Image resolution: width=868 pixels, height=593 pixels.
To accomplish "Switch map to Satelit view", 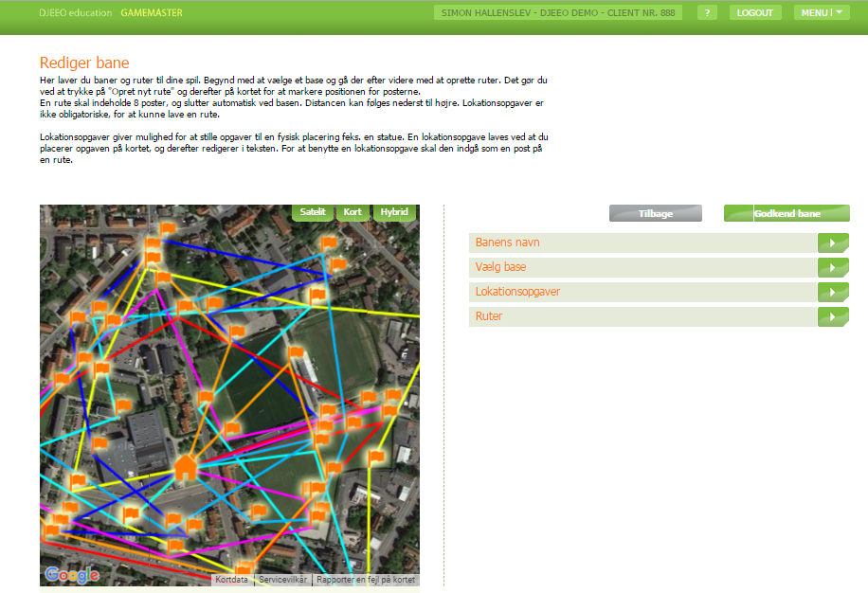I will click(x=313, y=212).
